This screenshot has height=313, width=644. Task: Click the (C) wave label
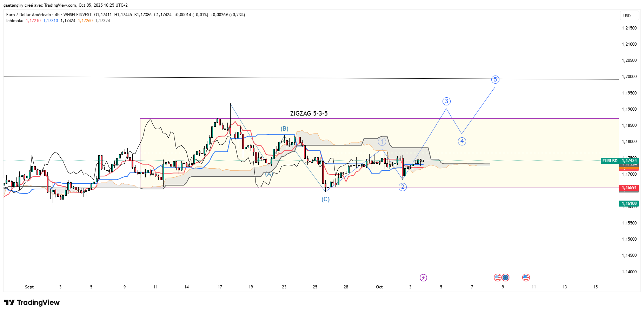coord(326,199)
